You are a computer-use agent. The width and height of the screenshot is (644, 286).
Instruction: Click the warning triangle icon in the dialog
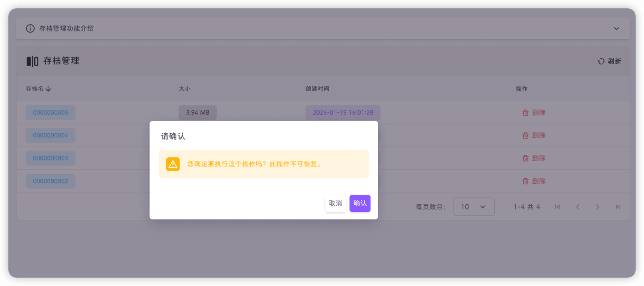coord(173,164)
